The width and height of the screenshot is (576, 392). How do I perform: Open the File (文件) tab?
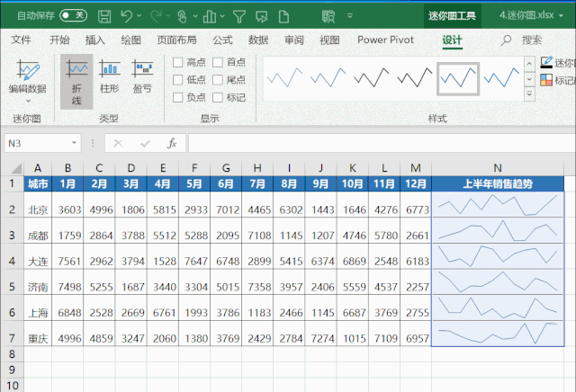click(x=21, y=40)
